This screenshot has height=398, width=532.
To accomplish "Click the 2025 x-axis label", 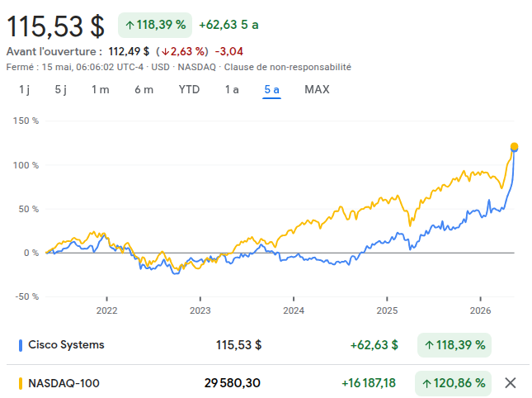I will [387, 310].
